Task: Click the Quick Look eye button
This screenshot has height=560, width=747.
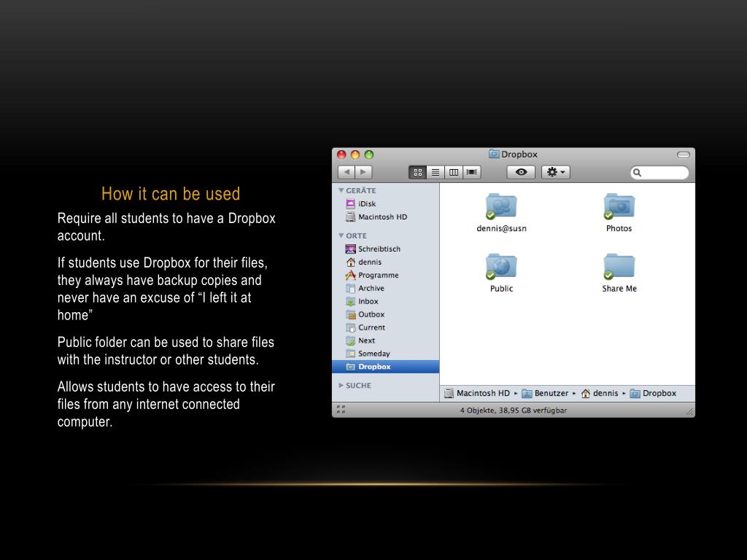Action: coord(521,172)
